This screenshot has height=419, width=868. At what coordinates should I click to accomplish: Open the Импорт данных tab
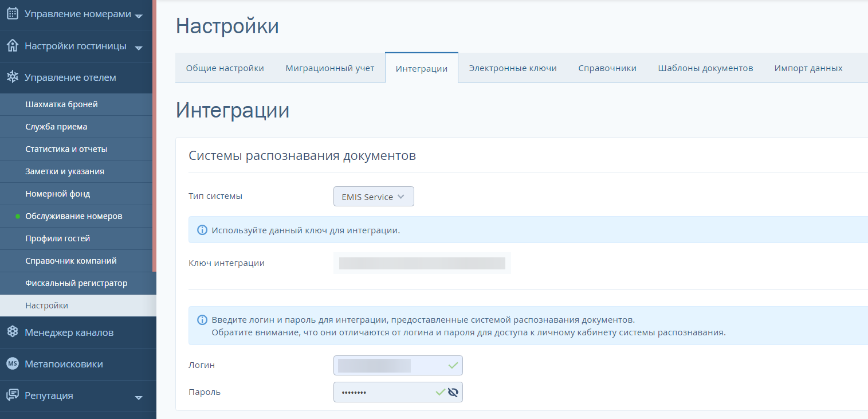point(808,68)
